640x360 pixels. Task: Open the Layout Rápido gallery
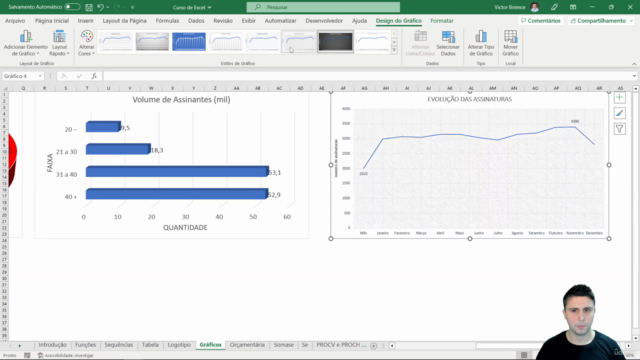tap(59, 43)
